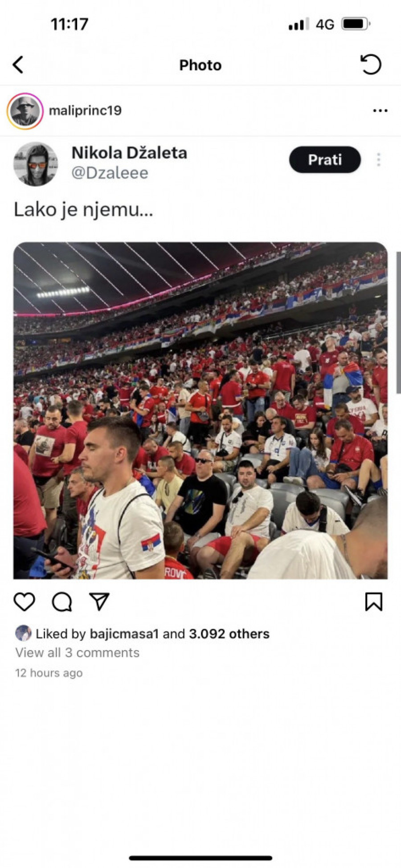Tap the refresh icon in header
The image size is (401, 868).
[371, 65]
